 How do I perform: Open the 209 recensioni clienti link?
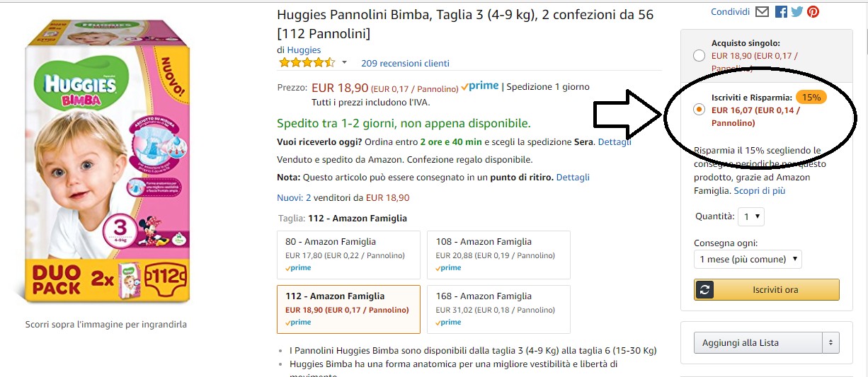click(405, 64)
